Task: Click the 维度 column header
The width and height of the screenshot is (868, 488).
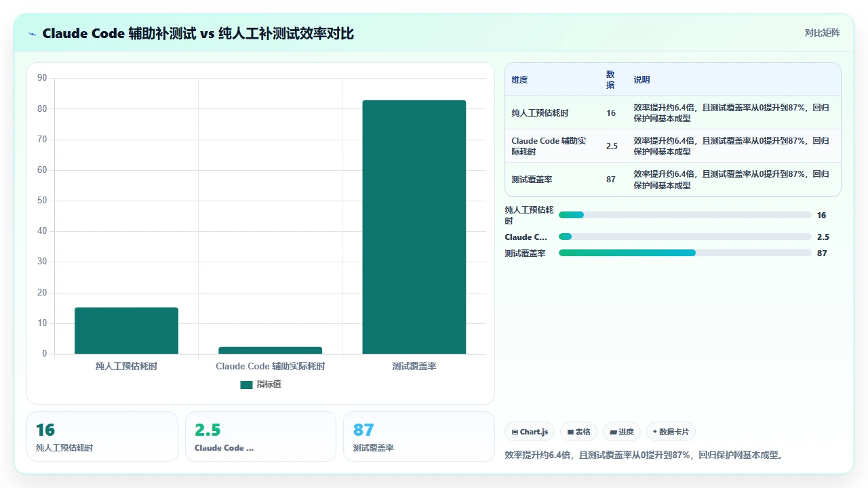Action: tap(519, 80)
